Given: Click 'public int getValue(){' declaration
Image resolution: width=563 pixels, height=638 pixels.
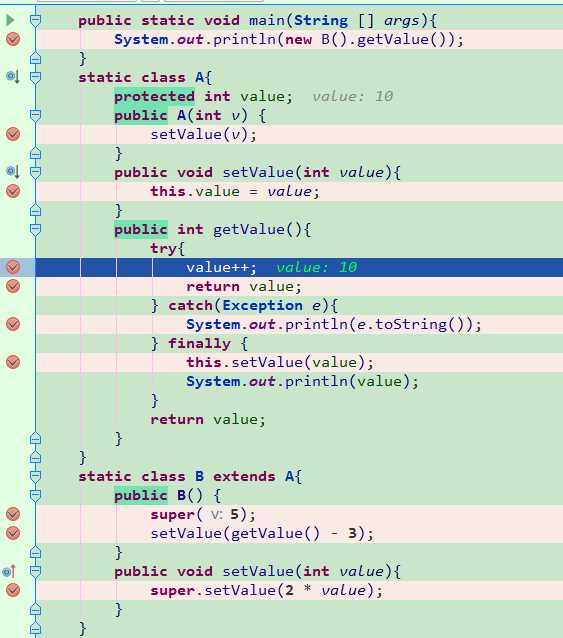Looking at the screenshot, I should [213, 229].
